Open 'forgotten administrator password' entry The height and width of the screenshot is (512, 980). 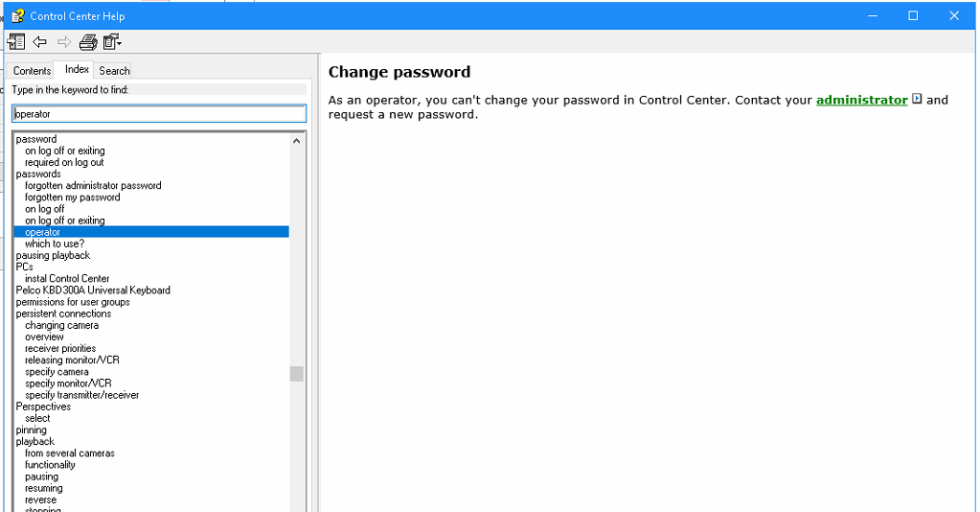(x=93, y=185)
